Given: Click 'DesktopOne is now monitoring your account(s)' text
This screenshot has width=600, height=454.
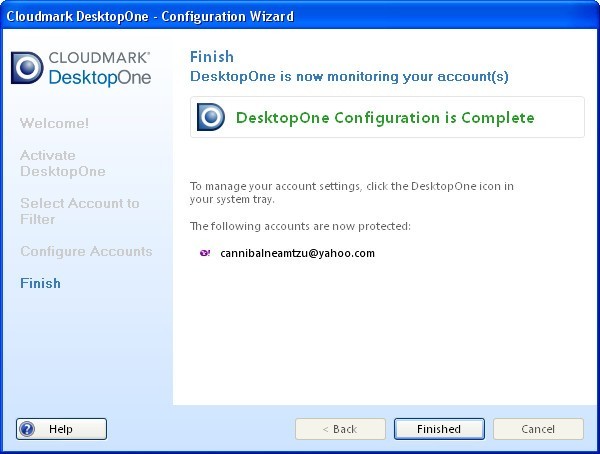Looking at the screenshot, I should click(x=349, y=76).
